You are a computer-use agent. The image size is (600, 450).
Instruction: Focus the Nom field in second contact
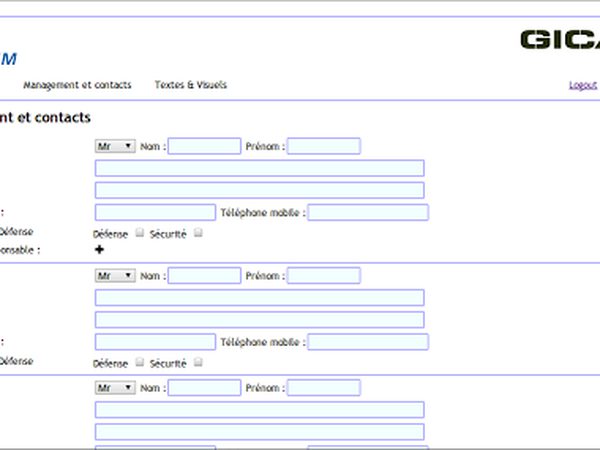click(x=204, y=276)
